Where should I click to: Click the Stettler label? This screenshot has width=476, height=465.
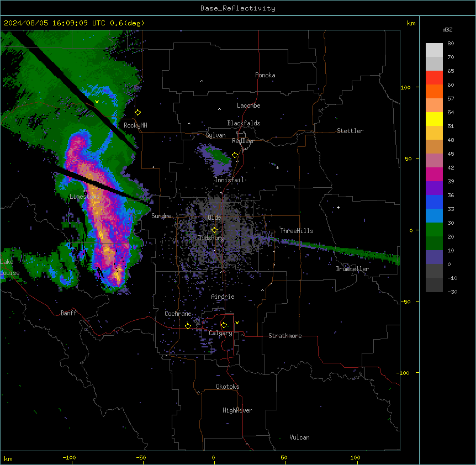(350, 131)
